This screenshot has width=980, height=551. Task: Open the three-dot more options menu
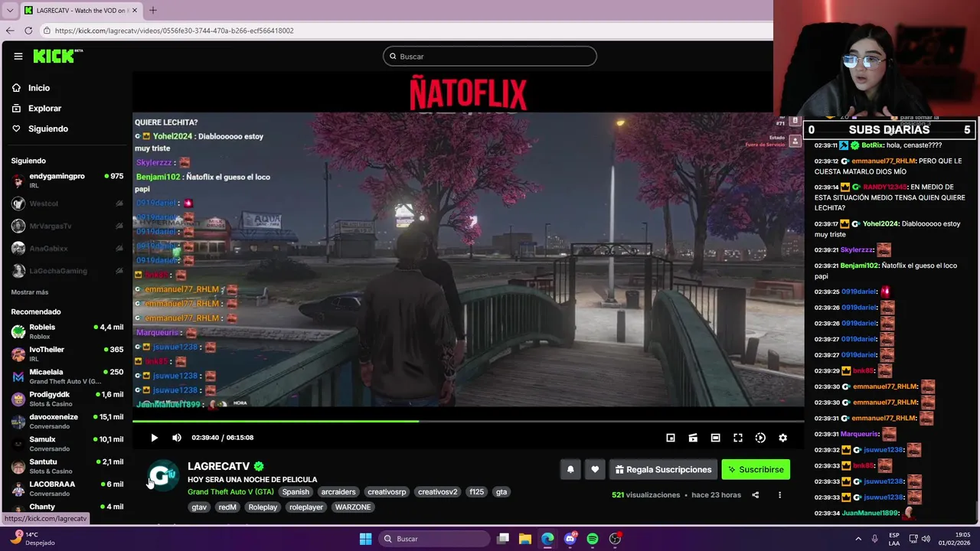pyautogui.click(x=779, y=495)
